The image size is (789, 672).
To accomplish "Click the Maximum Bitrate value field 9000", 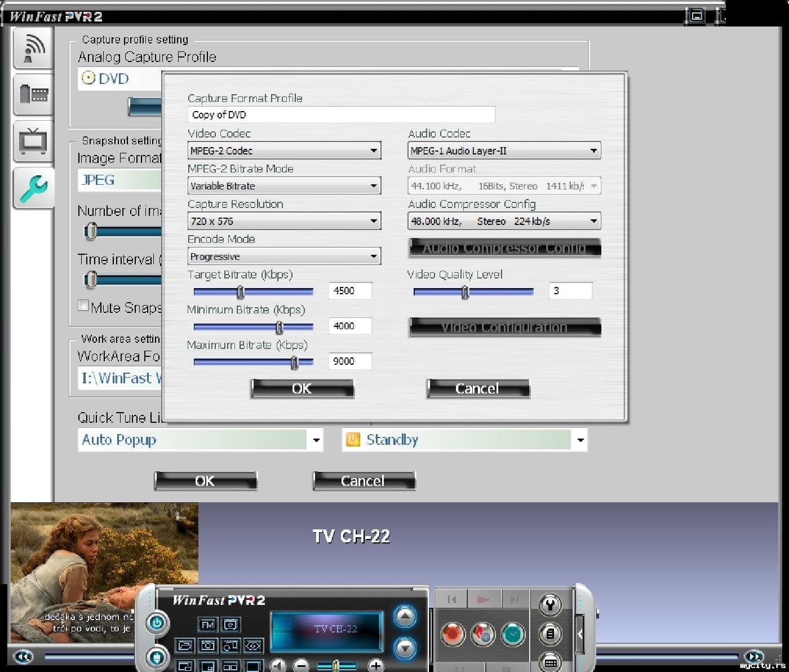I will [350, 361].
